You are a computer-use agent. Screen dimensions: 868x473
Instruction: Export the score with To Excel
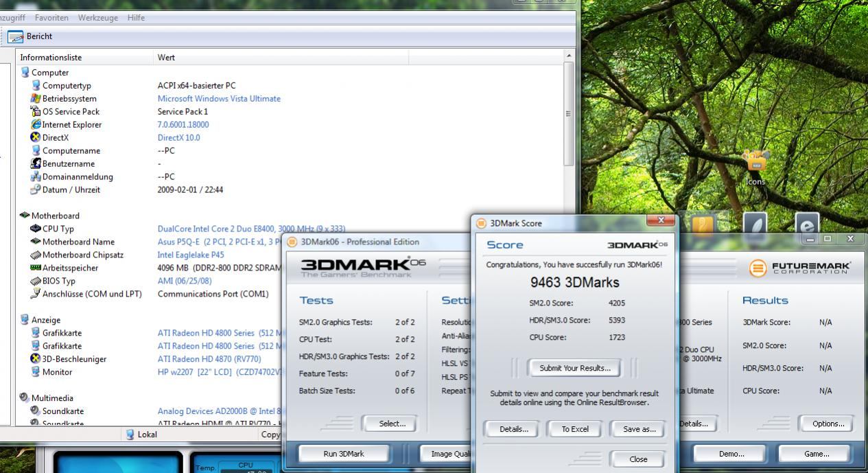coord(575,429)
